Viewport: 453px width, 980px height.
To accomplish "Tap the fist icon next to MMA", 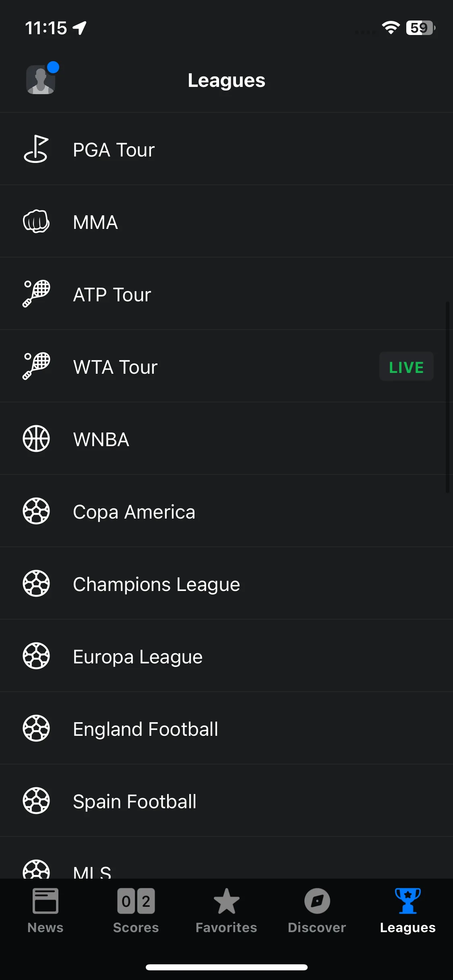I will (36, 221).
